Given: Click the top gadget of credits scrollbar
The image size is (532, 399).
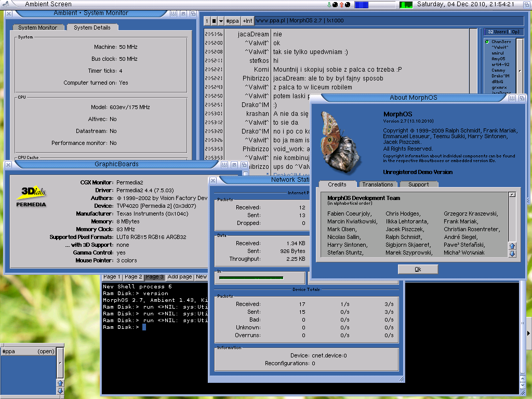Looking at the screenshot, I should pos(512,195).
